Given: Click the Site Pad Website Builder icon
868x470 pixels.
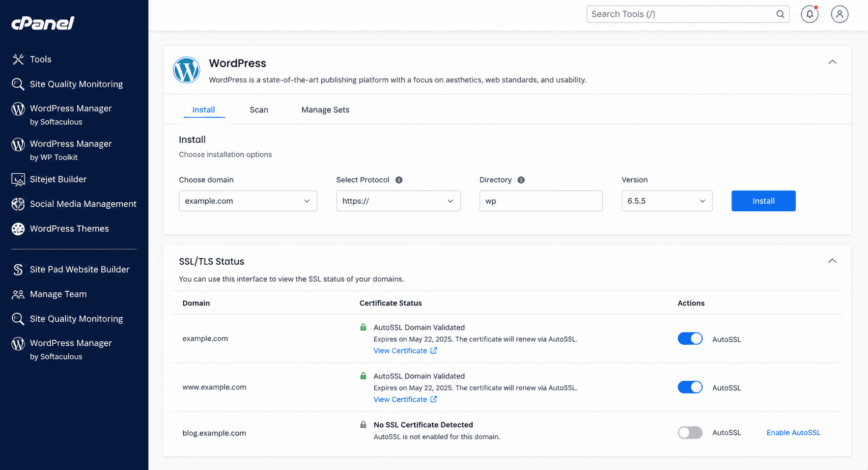Looking at the screenshot, I should [18, 269].
